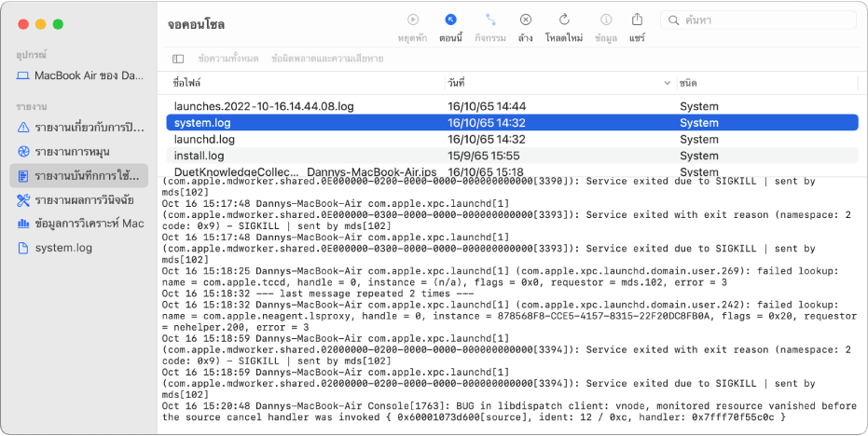Select the DuetKnowledgeCollec… Dannys-MacBook-Air.ips row

(x=512, y=171)
